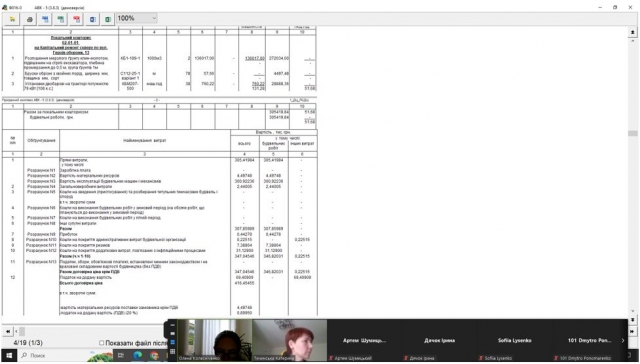Click the red PDF export icon
Image resolution: width=640 pixels, height=364 pixels.
[x=76, y=19]
